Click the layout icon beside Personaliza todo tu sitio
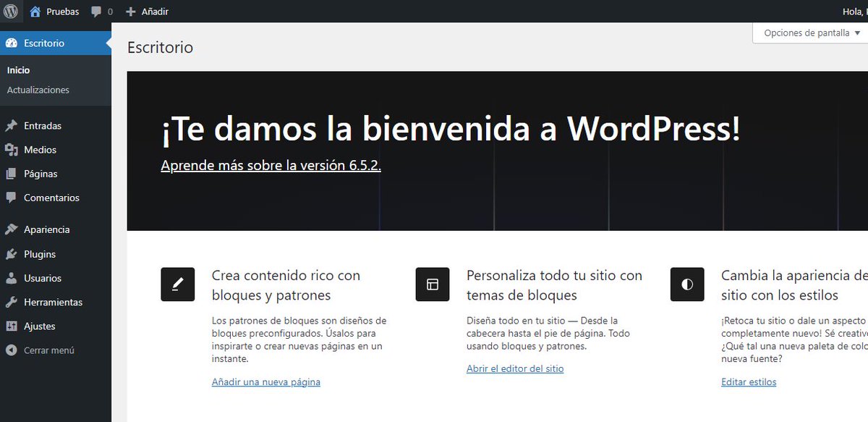Screen dimensions: 868x422 433,284
